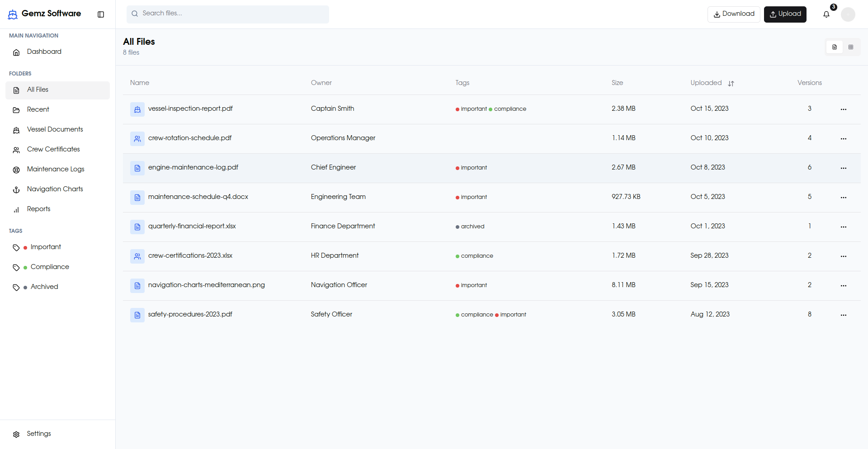868x449 pixels.
Task: Click the Download button
Action: (x=734, y=14)
